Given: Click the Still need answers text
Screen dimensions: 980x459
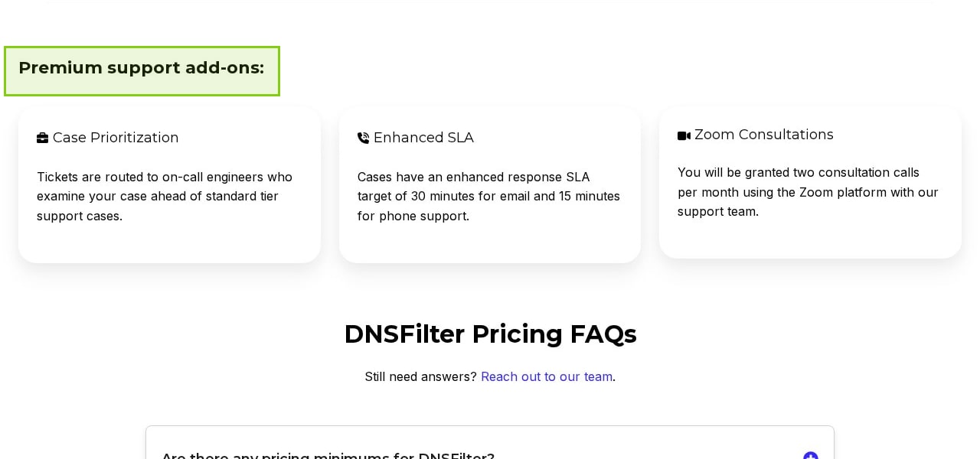Looking at the screenshot, I should [420, 376].
